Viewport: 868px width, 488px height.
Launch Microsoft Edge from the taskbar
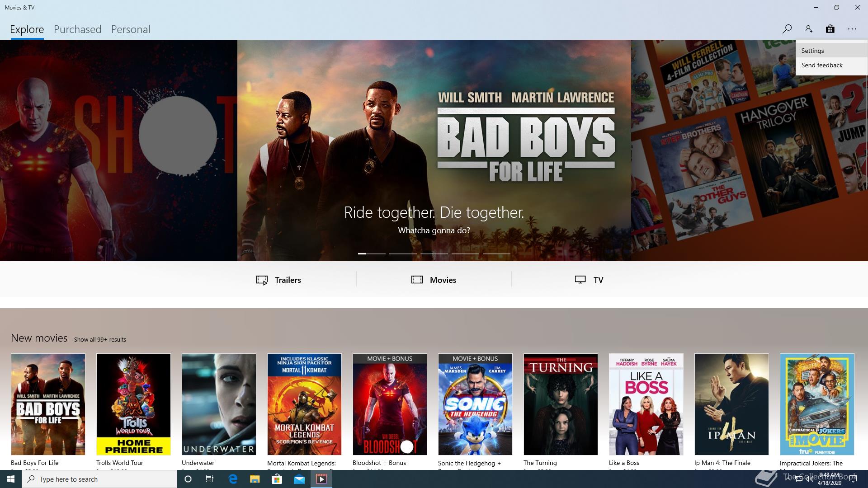(233, 479)
